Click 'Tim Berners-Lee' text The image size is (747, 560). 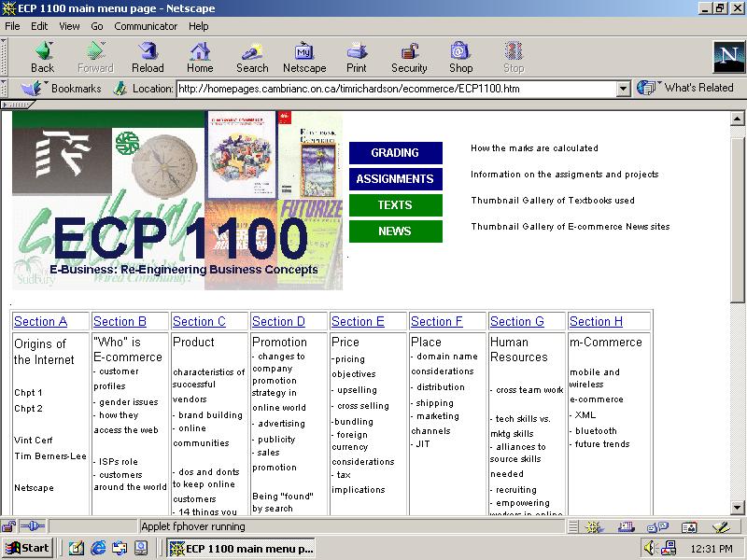click(x=50, y=455)
